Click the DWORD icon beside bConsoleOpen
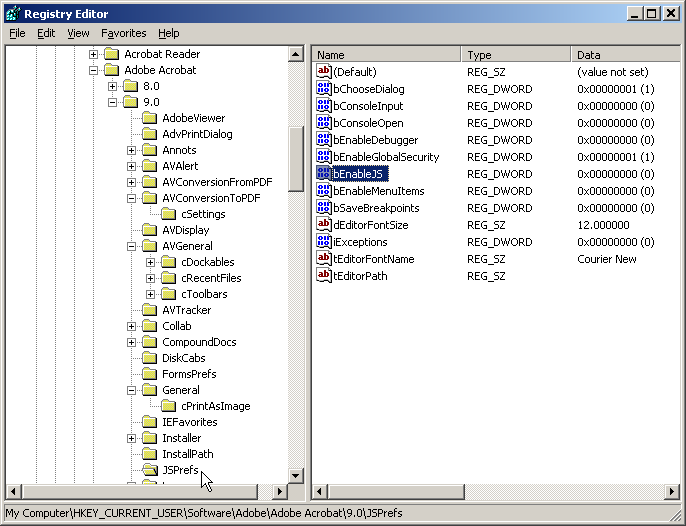686x526 pixels. point(324,123)
